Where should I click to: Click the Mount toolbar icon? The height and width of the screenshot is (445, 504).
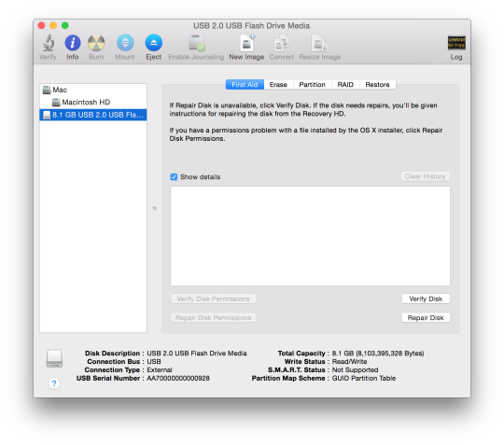pyautogui.click(x=125, y=43)
